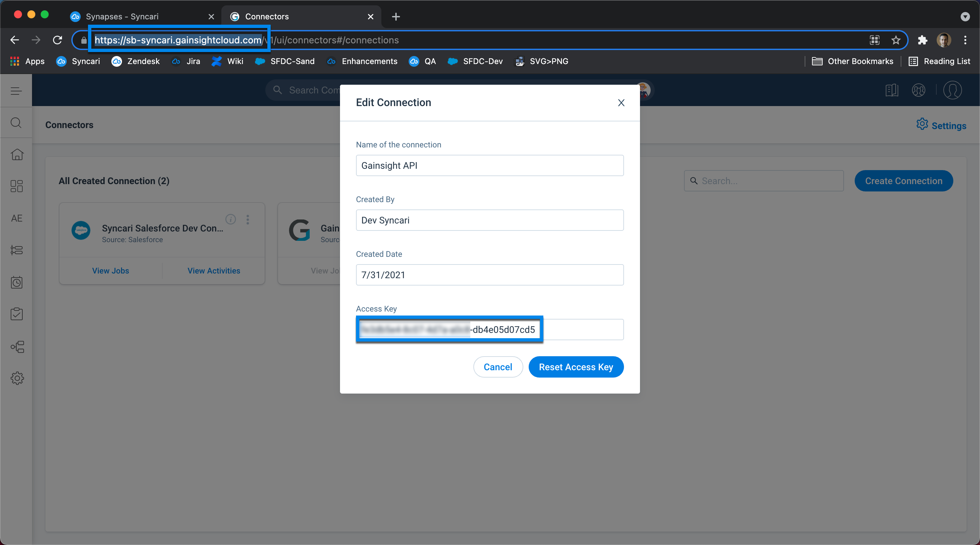Close the Edit Connection dialog
The height and width of the screenshot is (545, 980).
pyautogui.click(x=621, y=103)
